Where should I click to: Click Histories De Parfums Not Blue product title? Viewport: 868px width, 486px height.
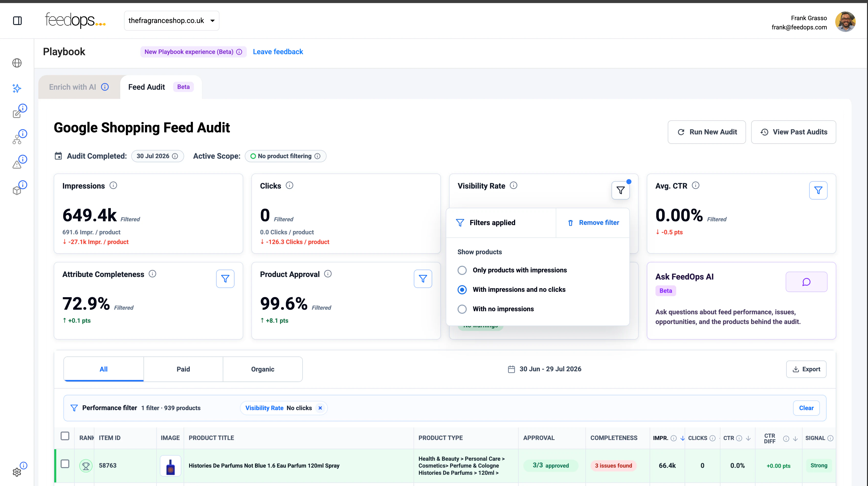[x=264, y=466]
